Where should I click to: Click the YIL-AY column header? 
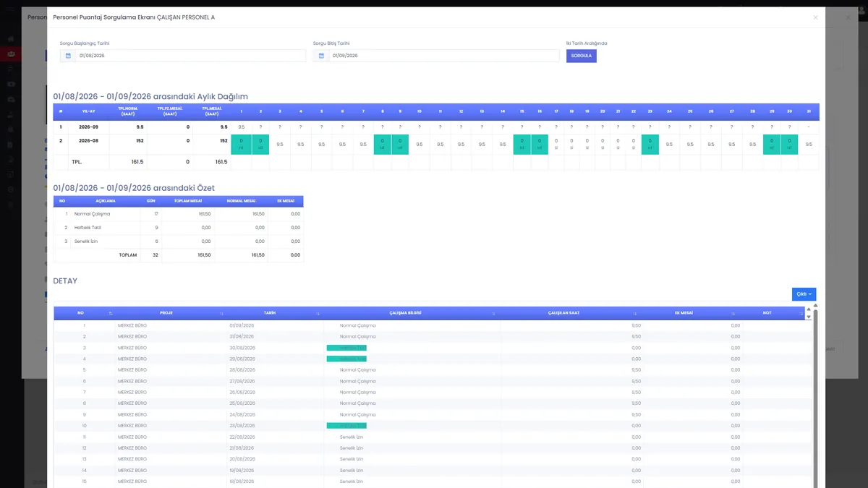(x=88, y=111)
